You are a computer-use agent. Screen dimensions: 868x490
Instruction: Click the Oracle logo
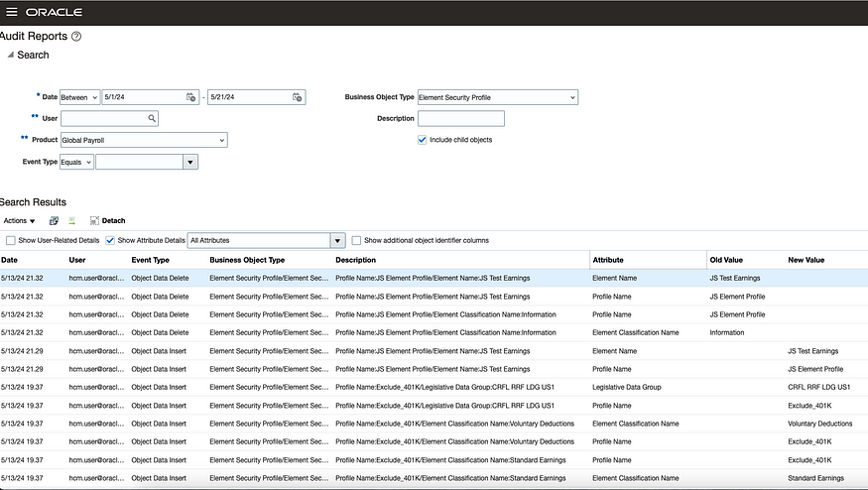tap(55, 12)
